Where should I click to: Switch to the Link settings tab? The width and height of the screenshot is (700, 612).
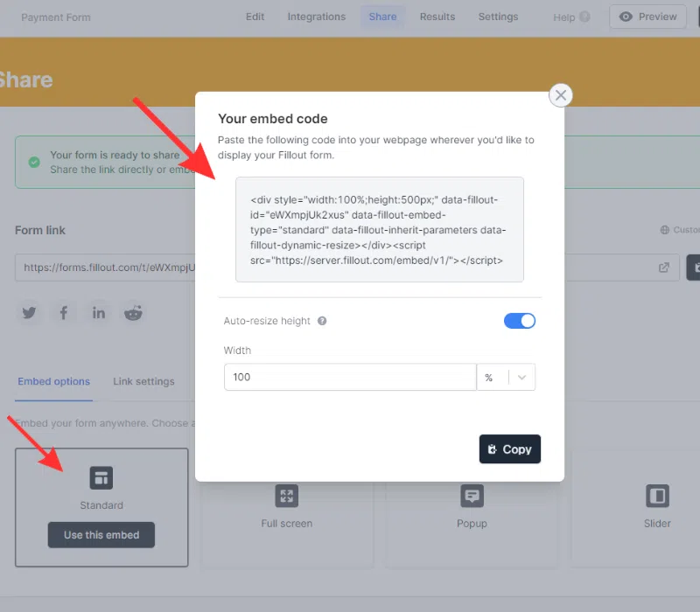pos(143,381)
